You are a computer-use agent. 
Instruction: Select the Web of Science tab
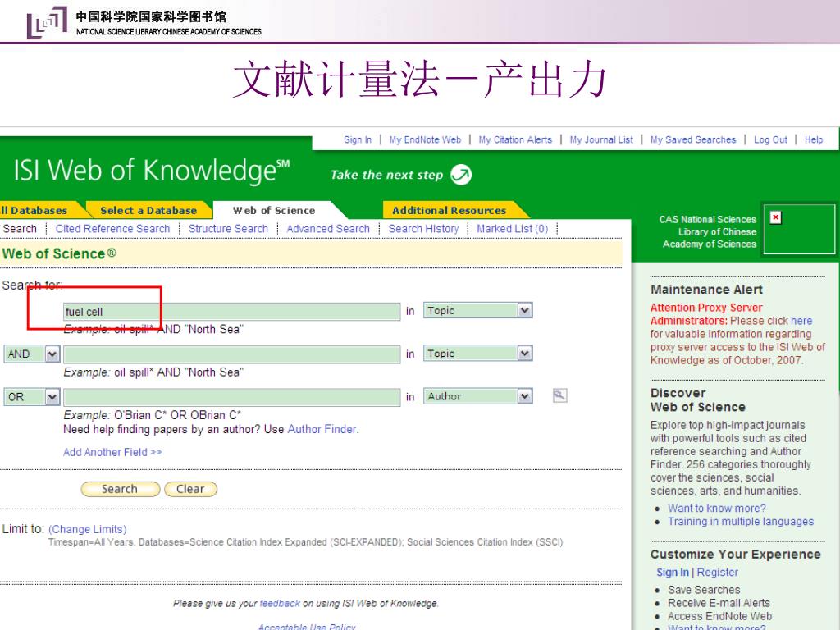coord(274,211)
